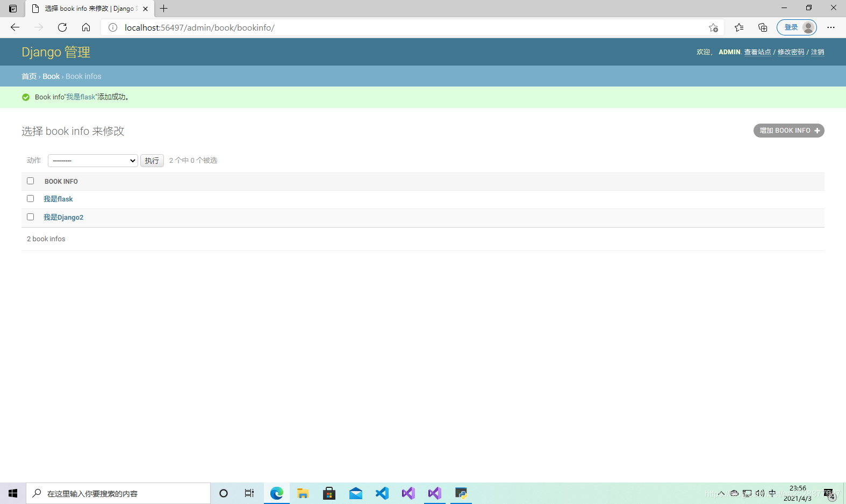Open the browser home page
The width and height of the screenshot is (846, 504).
point(86,27)
